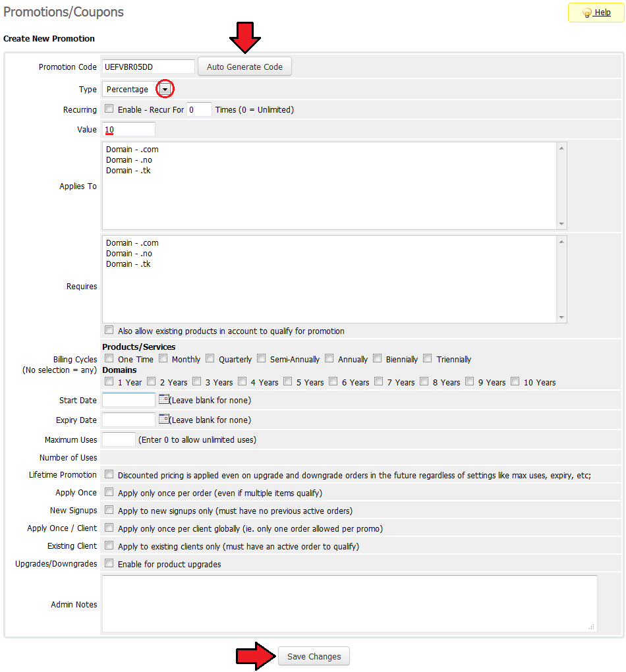Viewport: 626px width, 672px height.
Task: Select Domain - .tk in Requires list
Action: tap(128, 264)
